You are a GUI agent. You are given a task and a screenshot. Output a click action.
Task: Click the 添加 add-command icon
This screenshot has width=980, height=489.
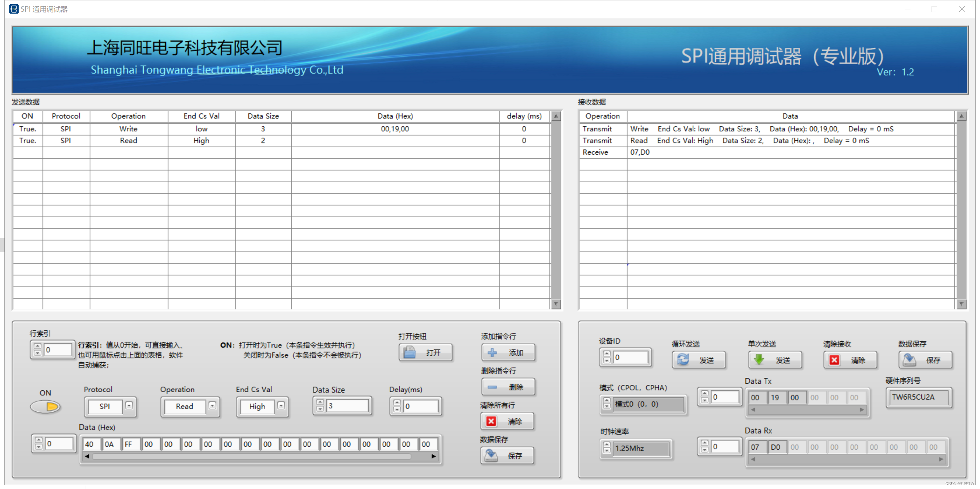[x=492, y=353]
